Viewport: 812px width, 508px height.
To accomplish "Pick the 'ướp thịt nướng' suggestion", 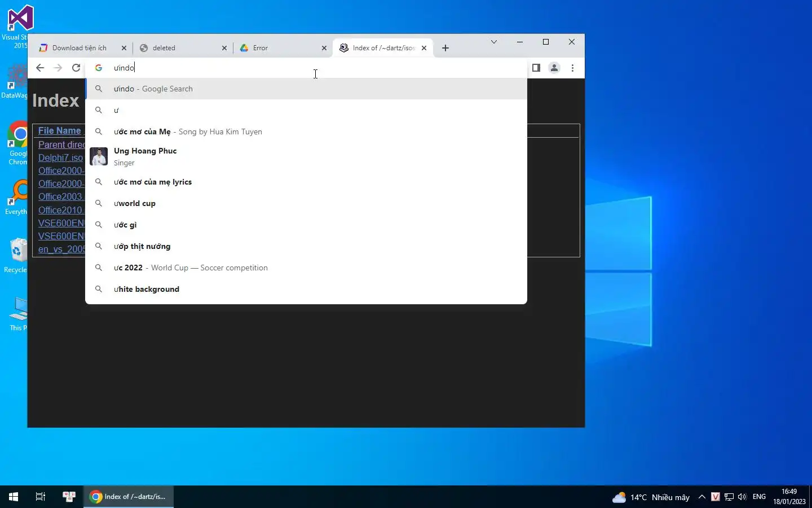I will (x=306, y=246).
